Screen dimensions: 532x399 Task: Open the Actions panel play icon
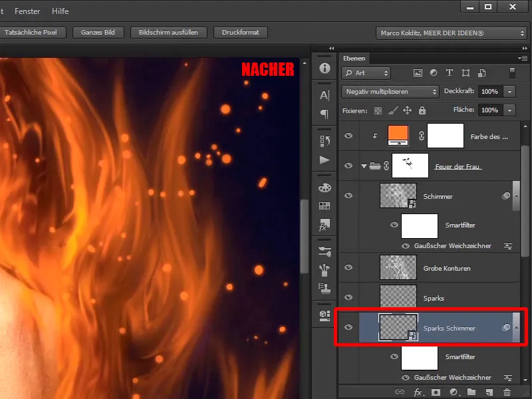(325, 160)
